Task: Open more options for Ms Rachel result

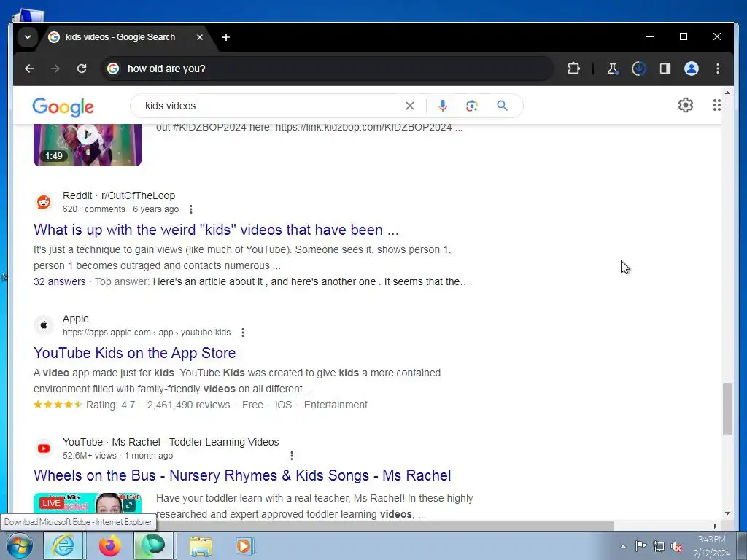Action: pos(292,456)
